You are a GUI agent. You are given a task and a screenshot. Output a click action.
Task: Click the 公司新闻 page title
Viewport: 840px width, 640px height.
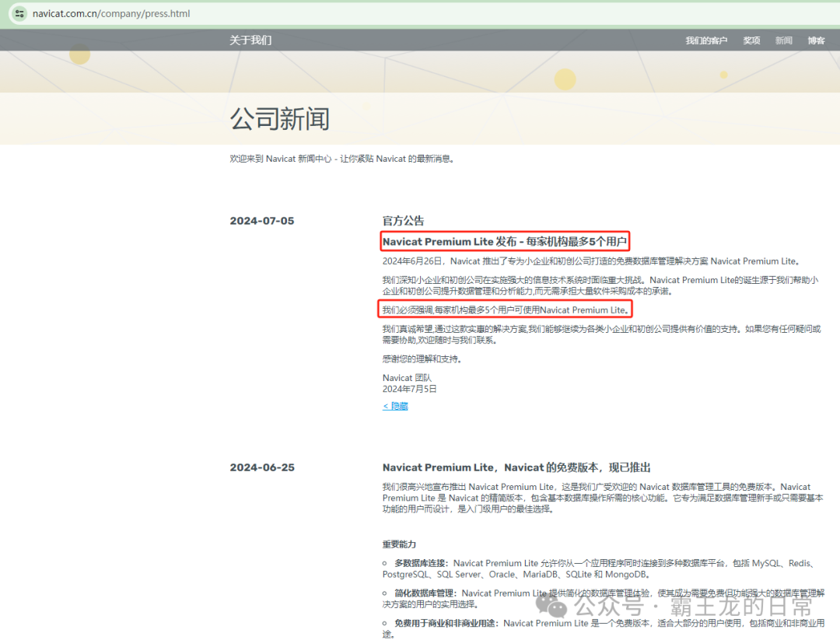click(280, 119)
